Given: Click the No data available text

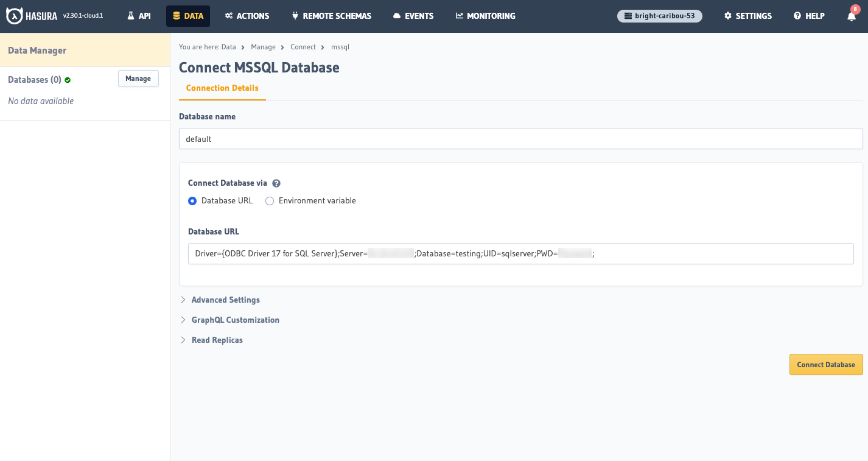Looking at the screenshot, I should pyautogui.click(x=41, y=101).
